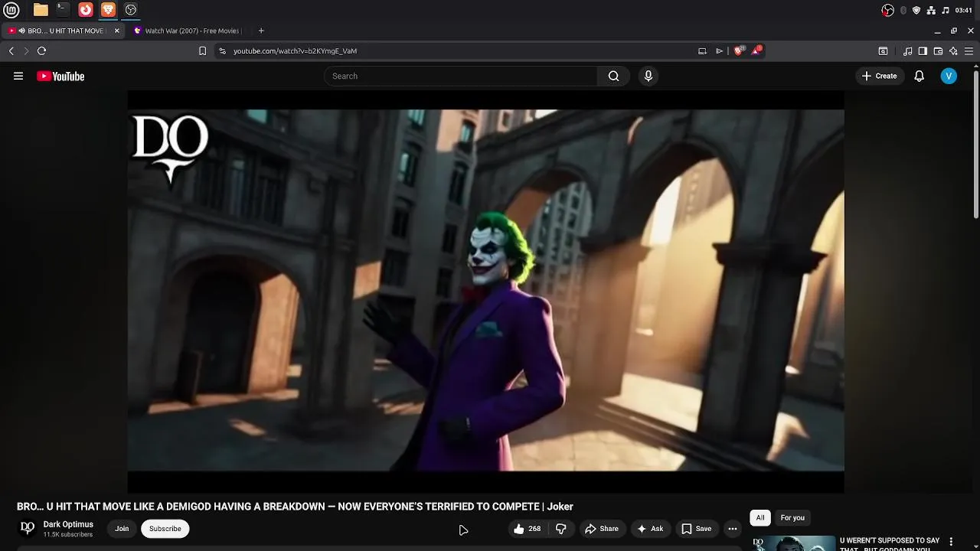This screenshot has width=980, height=551.
Task: Open the sound music-note tray icon
Action: 946,10
